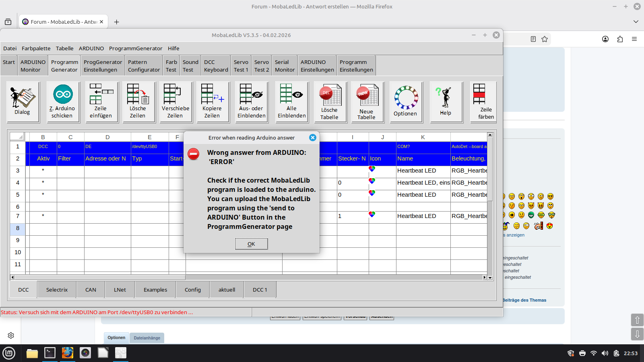Click the 'Lösche Zeilen' icon
Viewport: 644px width, 362px height.
(138, 102)
